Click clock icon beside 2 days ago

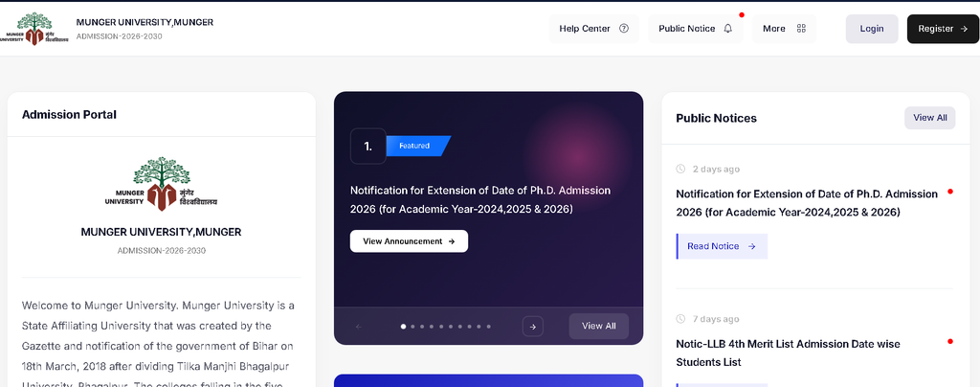point(680,170)
